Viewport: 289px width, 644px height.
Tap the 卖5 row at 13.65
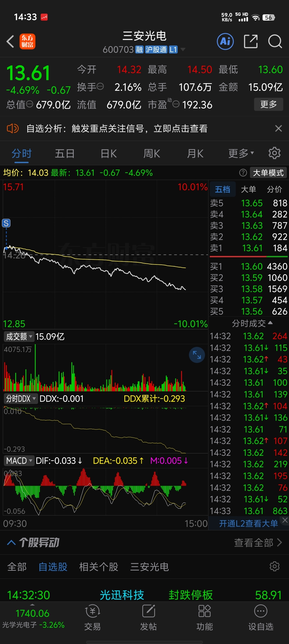[249, 203]
